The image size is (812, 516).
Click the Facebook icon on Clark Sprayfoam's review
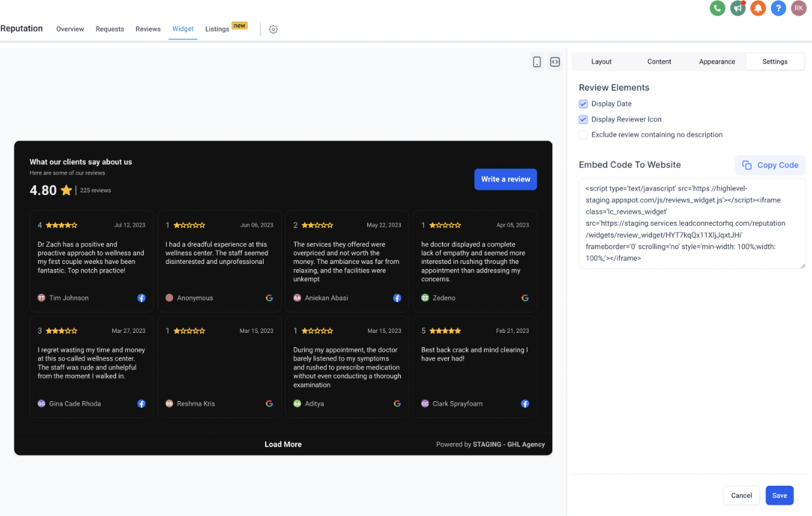(525, 404)
